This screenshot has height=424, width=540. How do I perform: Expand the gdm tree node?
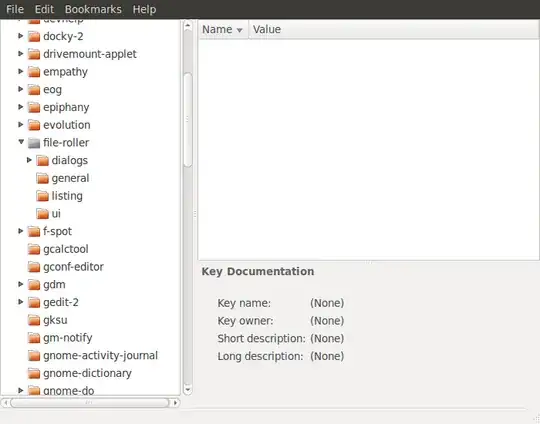click(x=20, y=284)
